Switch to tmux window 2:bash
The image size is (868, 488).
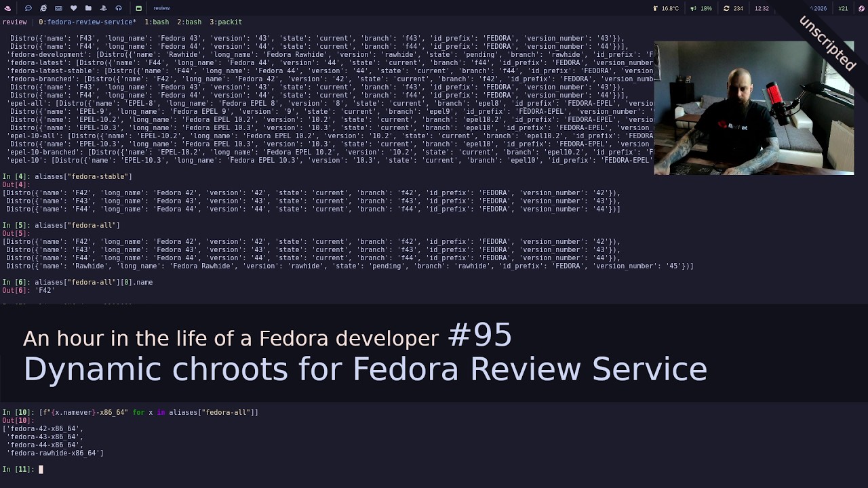point(189,22)
